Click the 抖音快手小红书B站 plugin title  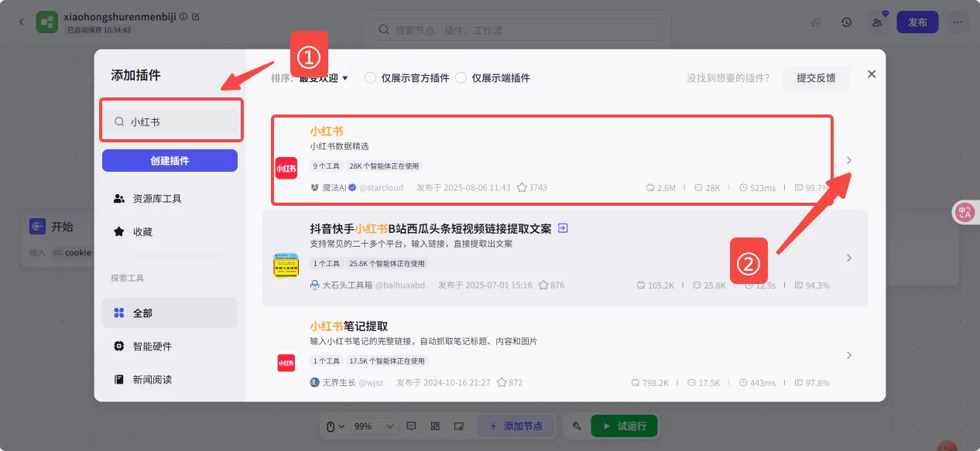[x=430, y=229]
